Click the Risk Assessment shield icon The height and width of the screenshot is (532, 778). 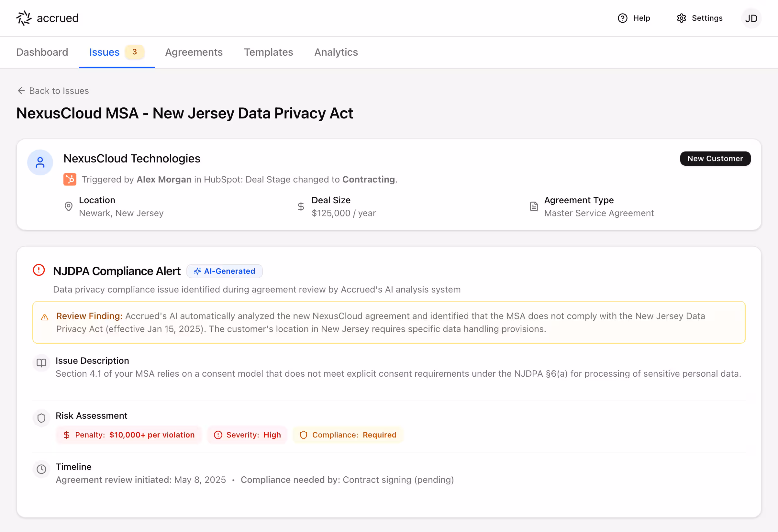pos(41,418)
